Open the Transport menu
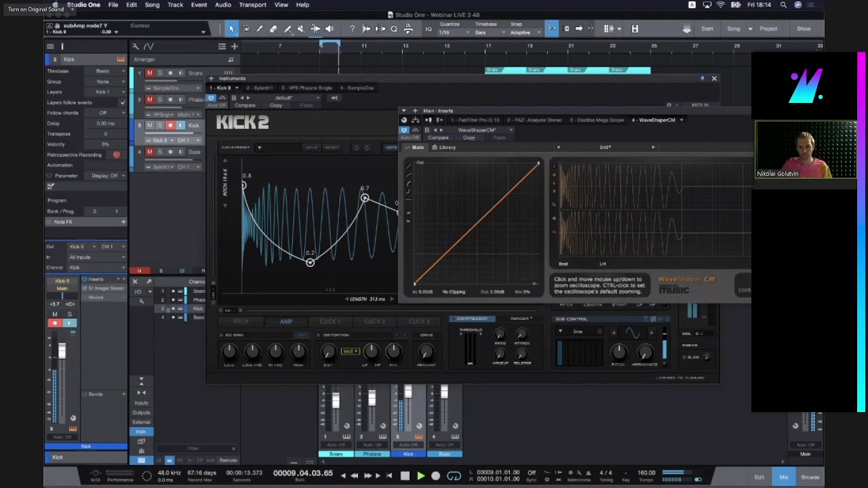The image size is (868, 488). [252, 5]
